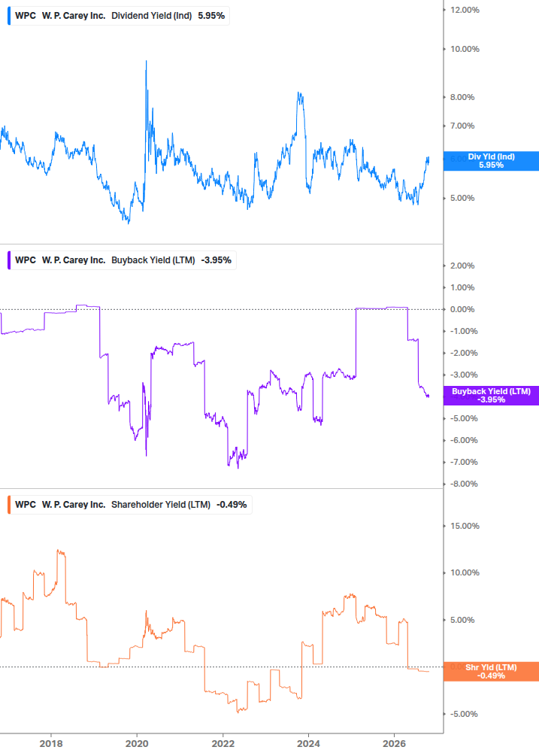
Task: Click the -5.00% shareholder yield axis label
Action: 464,714
